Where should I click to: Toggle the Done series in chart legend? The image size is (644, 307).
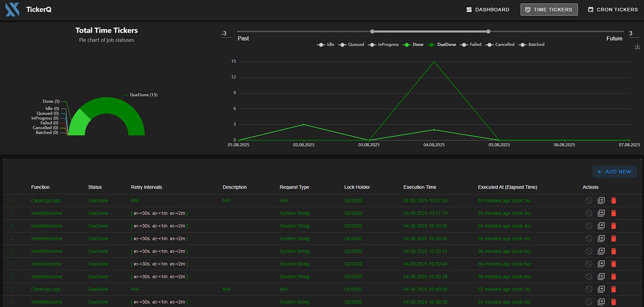click(413, 45)
